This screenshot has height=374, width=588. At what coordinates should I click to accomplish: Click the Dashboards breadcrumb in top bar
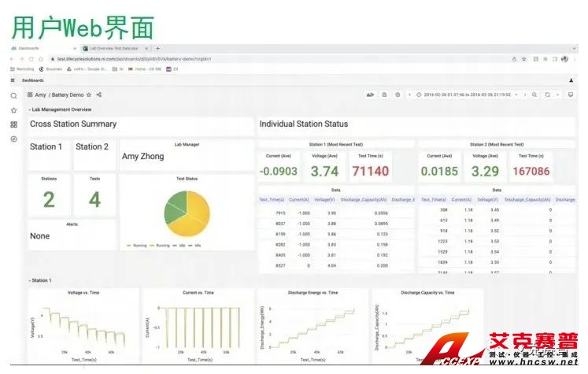tap(33, 80)
